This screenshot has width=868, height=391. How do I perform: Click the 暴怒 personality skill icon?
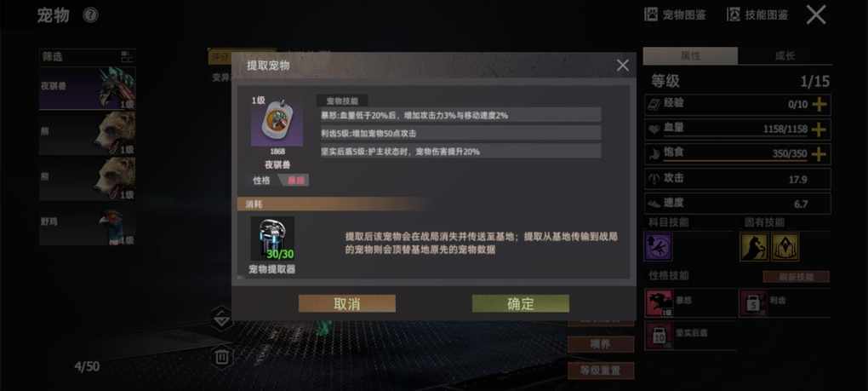[x=660, y=303]
